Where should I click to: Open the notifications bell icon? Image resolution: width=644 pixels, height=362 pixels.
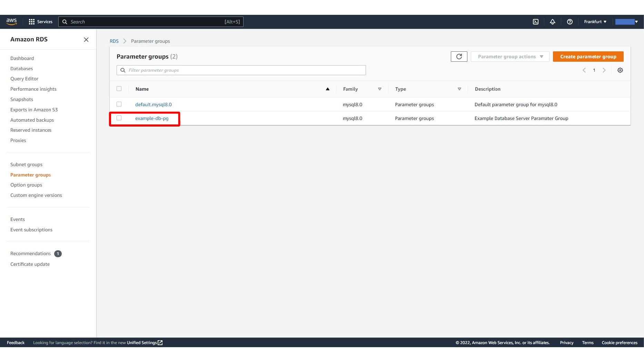[552, 22]
